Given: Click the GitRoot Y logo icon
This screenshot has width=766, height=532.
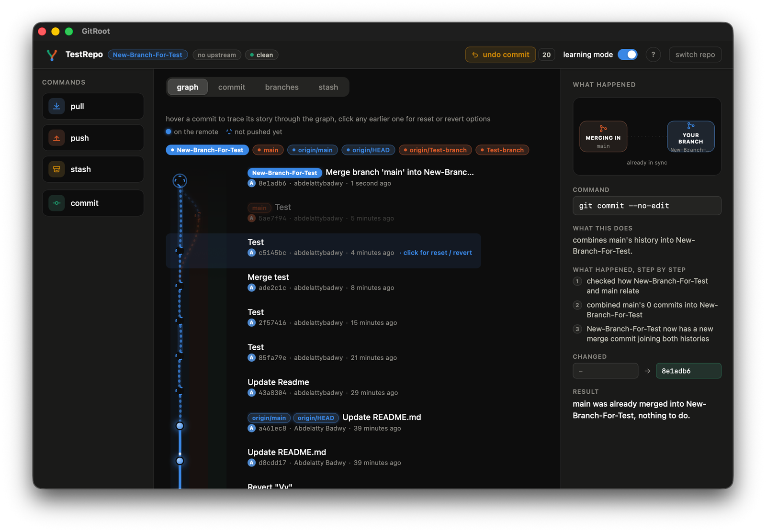Looking at the screenshot, I should click(x=52, y=55).
